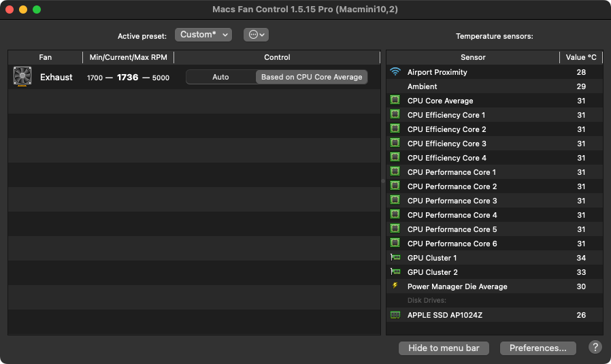Click the Disk Drives section label
Screen dimensions: 611x364
pos(427,300)
